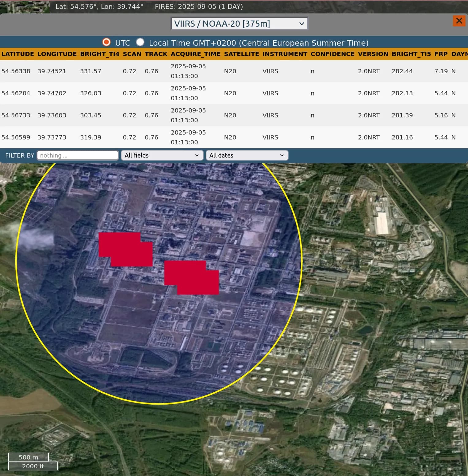Click BRIGHT_TI5 value 282.13

point(402,93)
